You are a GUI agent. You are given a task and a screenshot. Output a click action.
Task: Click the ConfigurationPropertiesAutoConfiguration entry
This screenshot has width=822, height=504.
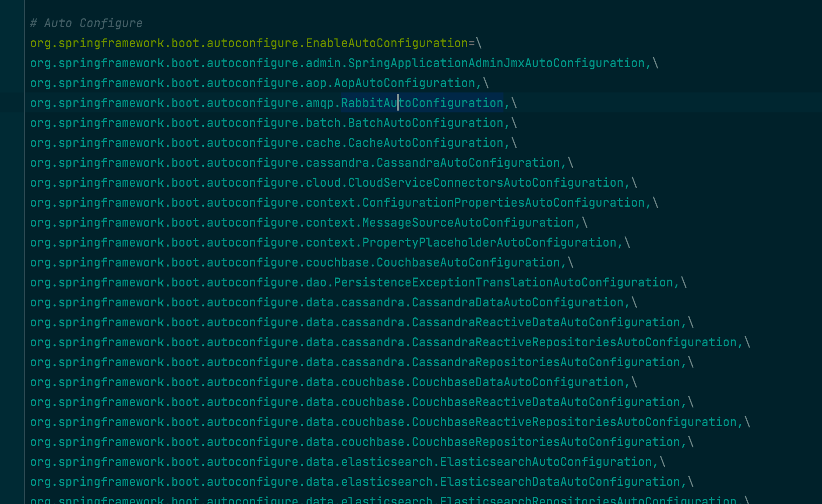pos(344,203)
